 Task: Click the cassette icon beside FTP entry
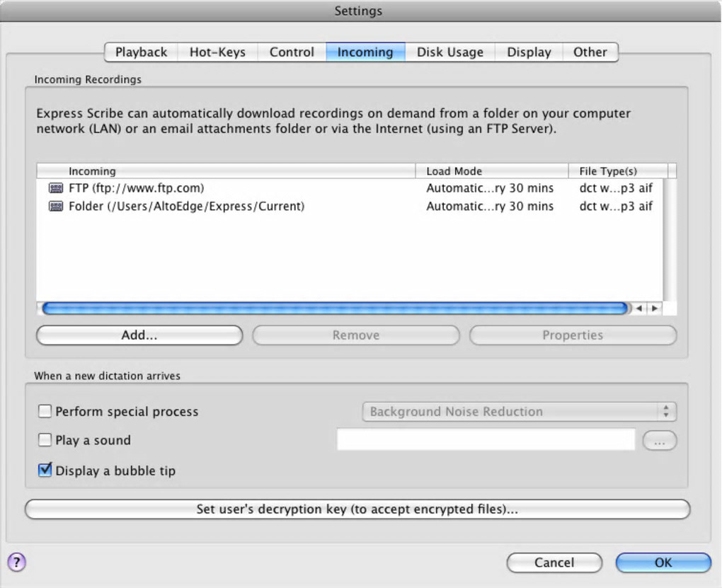[x=56, y=188]
